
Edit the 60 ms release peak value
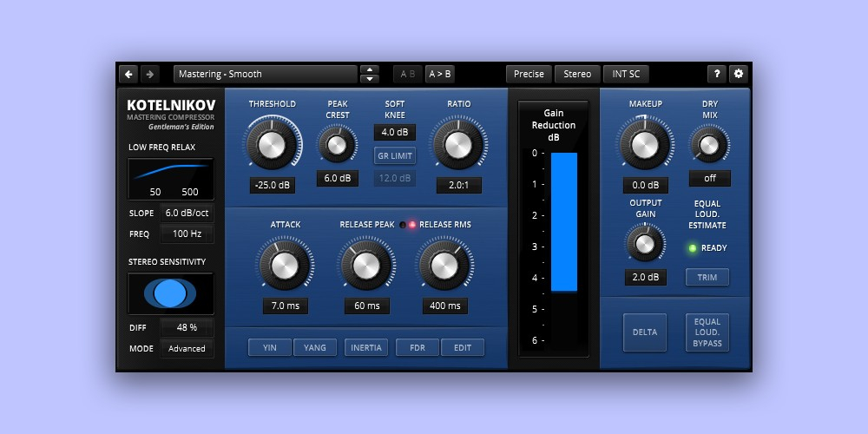tap(367, 306)
